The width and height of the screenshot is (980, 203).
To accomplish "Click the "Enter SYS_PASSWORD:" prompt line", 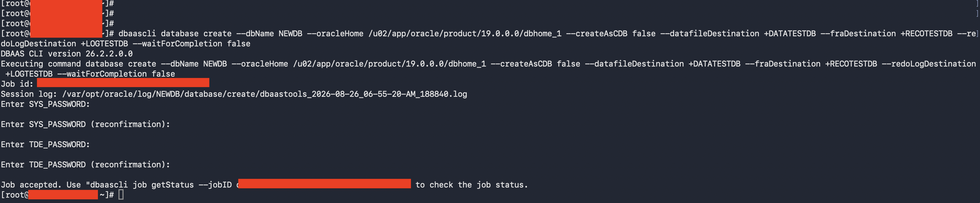I will (45, 105).
